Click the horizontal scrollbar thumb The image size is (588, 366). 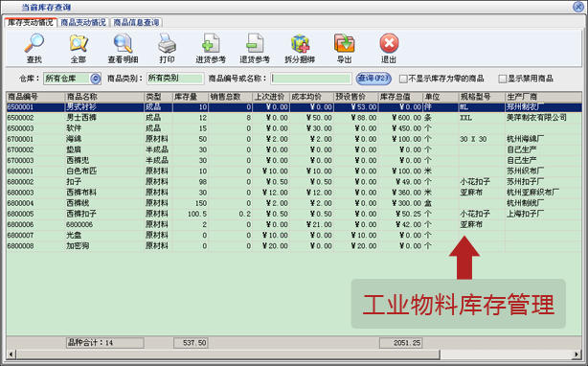tap(228, 354)
